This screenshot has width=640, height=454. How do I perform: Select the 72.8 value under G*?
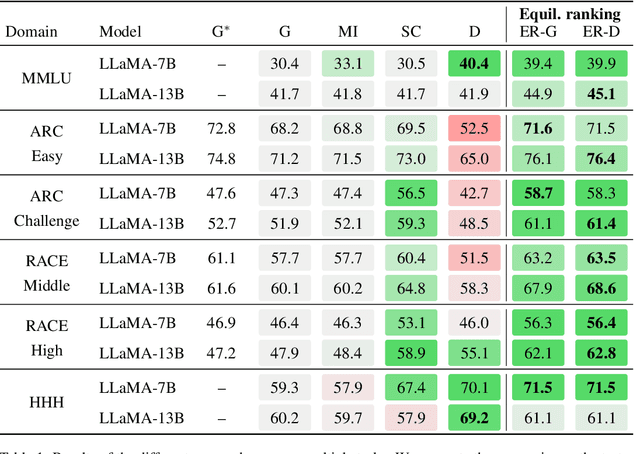coord(223,128)
